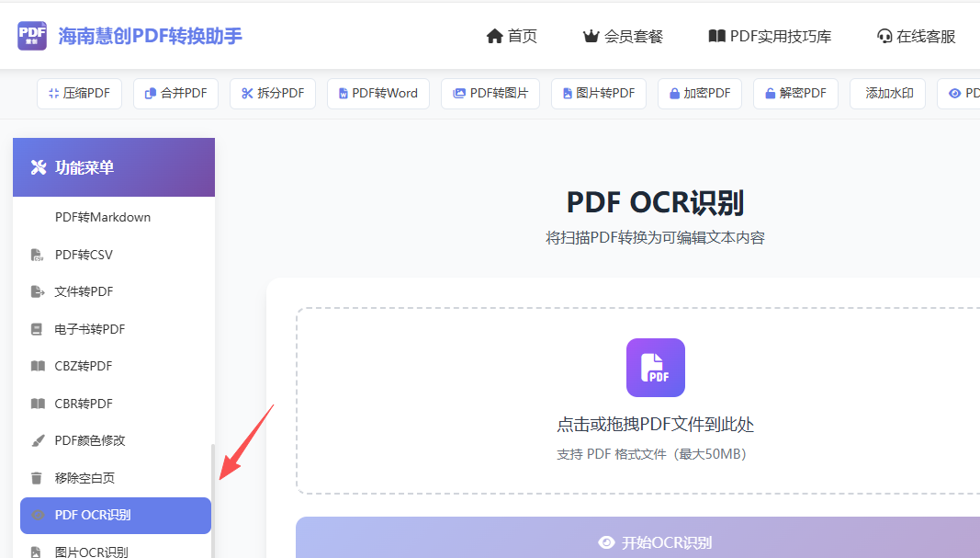
Task: Select the 加密PDF tool button
Action: point(700,93)
